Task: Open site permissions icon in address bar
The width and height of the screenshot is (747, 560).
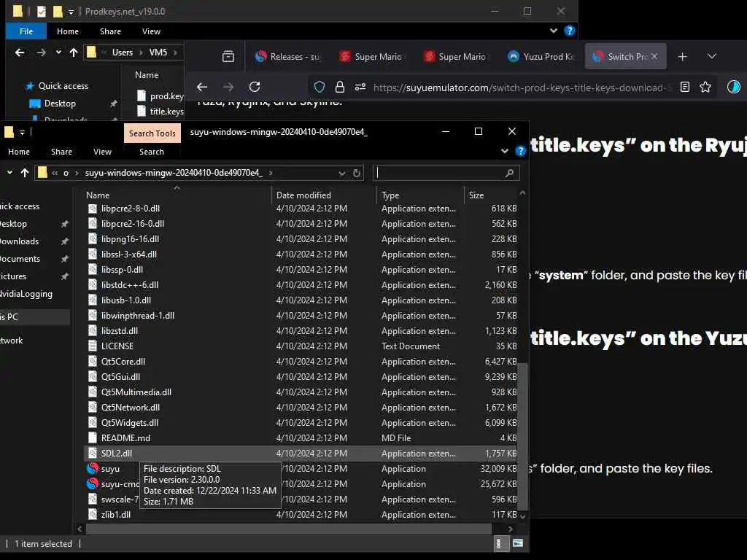Action: coord(360,87)
